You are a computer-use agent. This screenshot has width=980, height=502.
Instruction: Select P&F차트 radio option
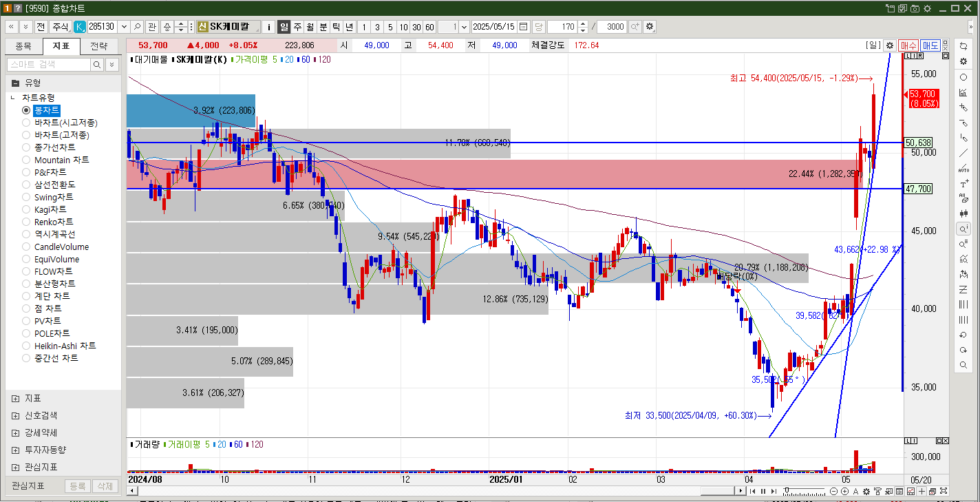pyautogui.click(x=26, y=172)
